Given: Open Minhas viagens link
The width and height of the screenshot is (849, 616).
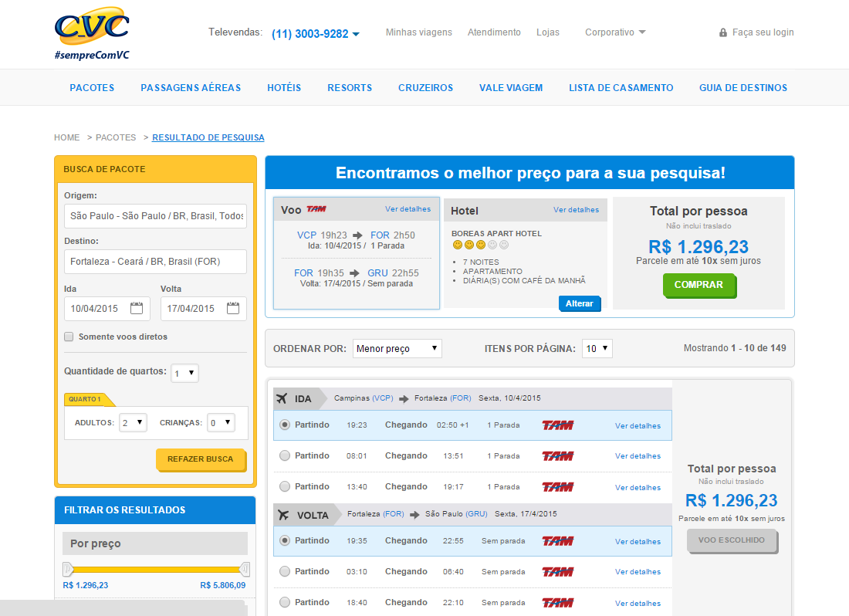Looking at the screenshot, I should tap(418, 32).
